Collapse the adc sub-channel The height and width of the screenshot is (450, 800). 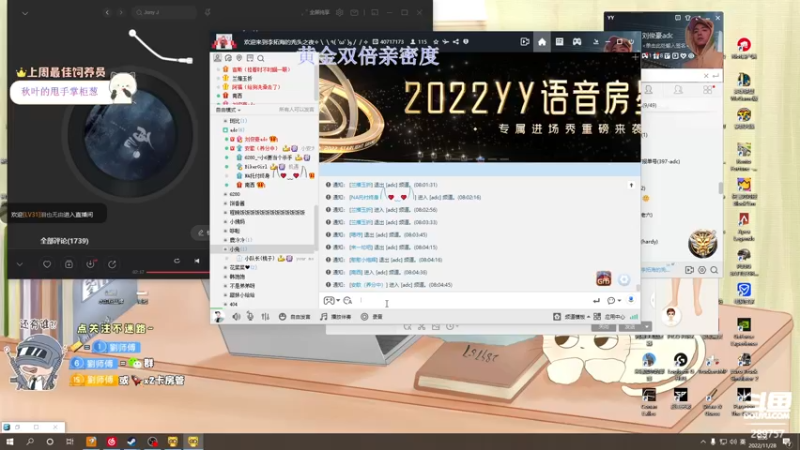click(226, 130)
